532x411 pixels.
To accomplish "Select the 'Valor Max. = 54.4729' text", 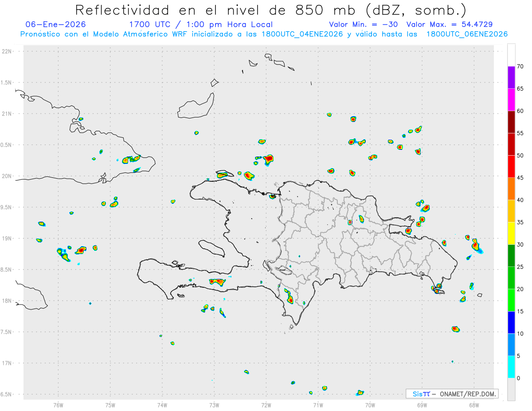I will [x=450, y=24].
